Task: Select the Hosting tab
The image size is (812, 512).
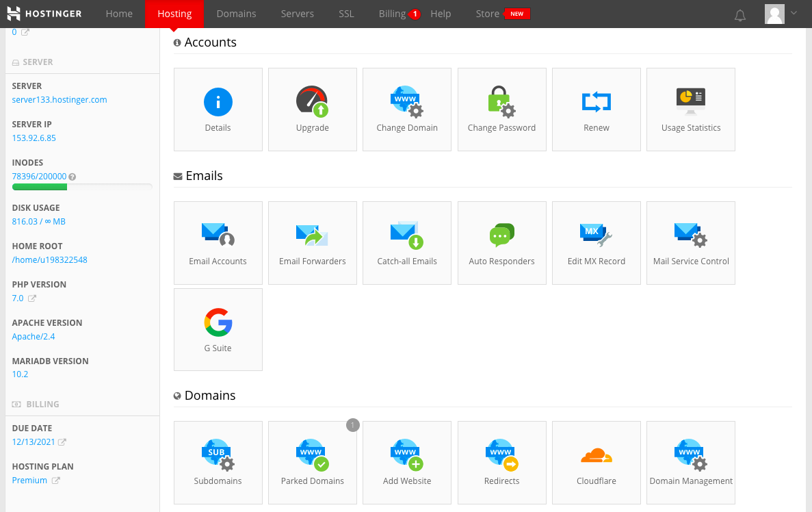Action: [174, 14]
